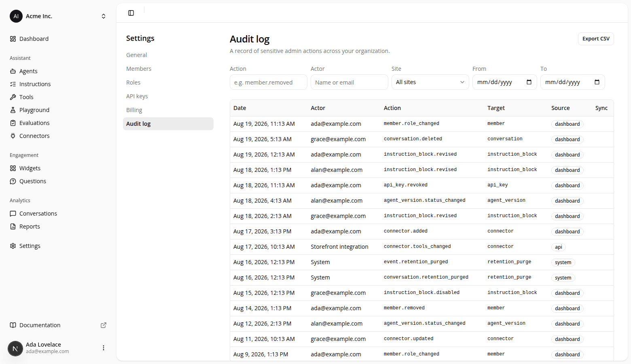Click the external link icon beside Documentation
This screenshot has height=364, width=631.
coord(104,325)
